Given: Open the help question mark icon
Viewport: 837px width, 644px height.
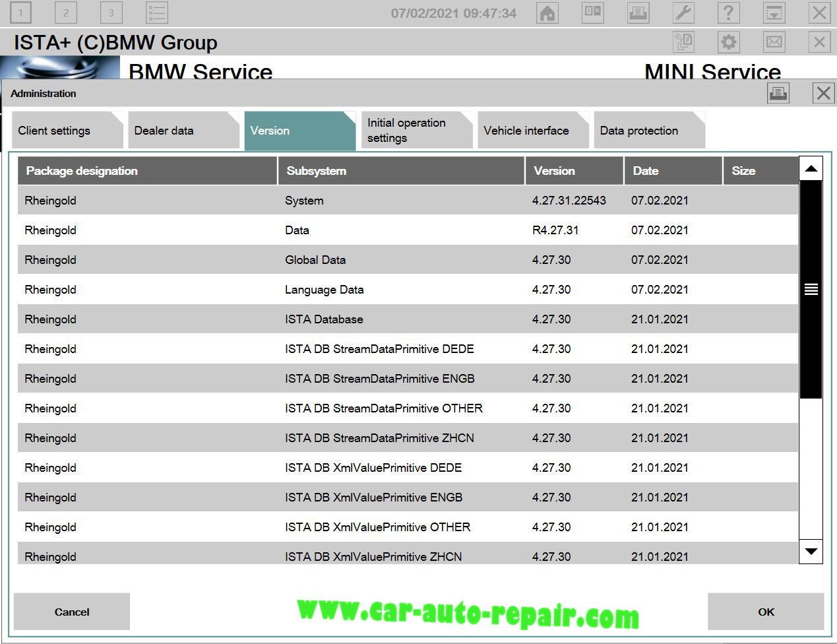Looking at the screenshot, I should (x=728, y=13).
